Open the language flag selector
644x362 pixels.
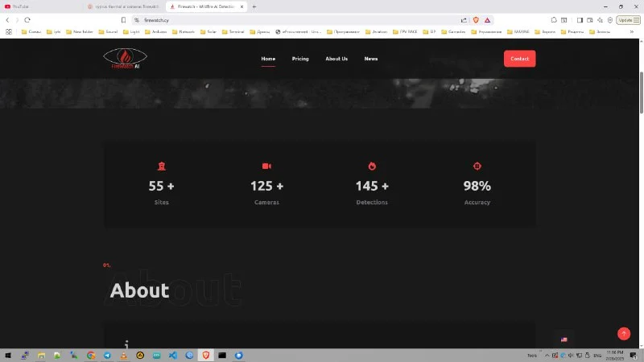[563, 339]
